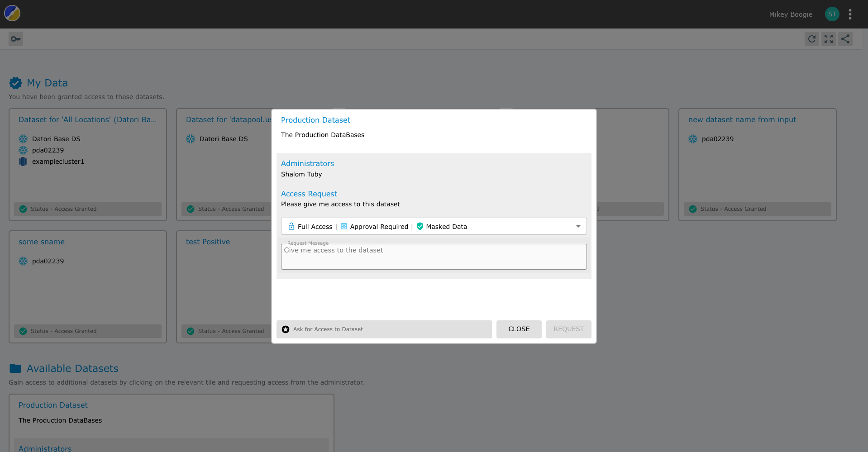Image resolution: width=868 pixels, height=452 pixels.
Task: Click the Request Message text field
Action: pyautogui.click(x=434, y=257)
